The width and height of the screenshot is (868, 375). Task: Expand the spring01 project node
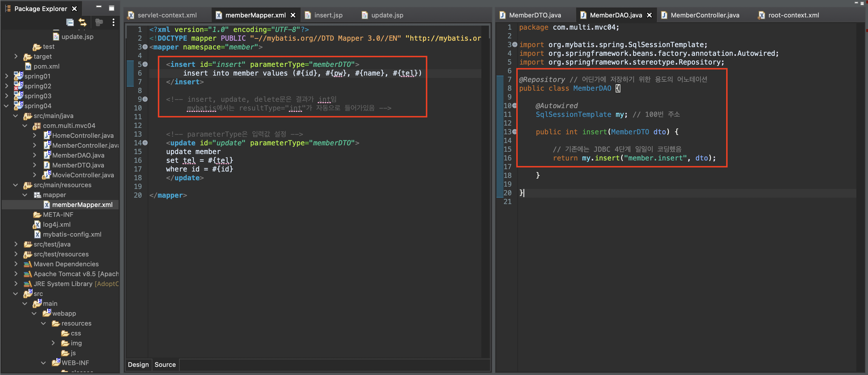point(6,76)
